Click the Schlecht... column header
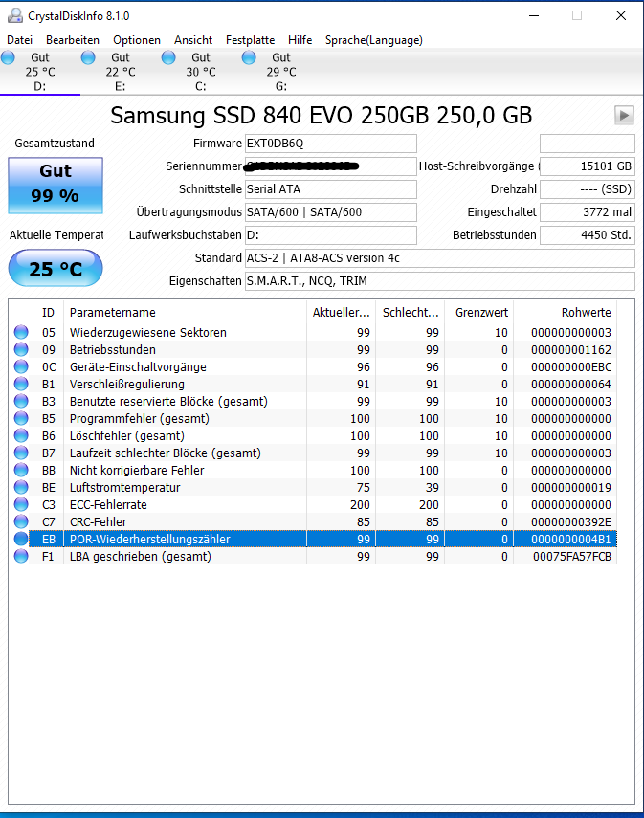 [410, 313]
